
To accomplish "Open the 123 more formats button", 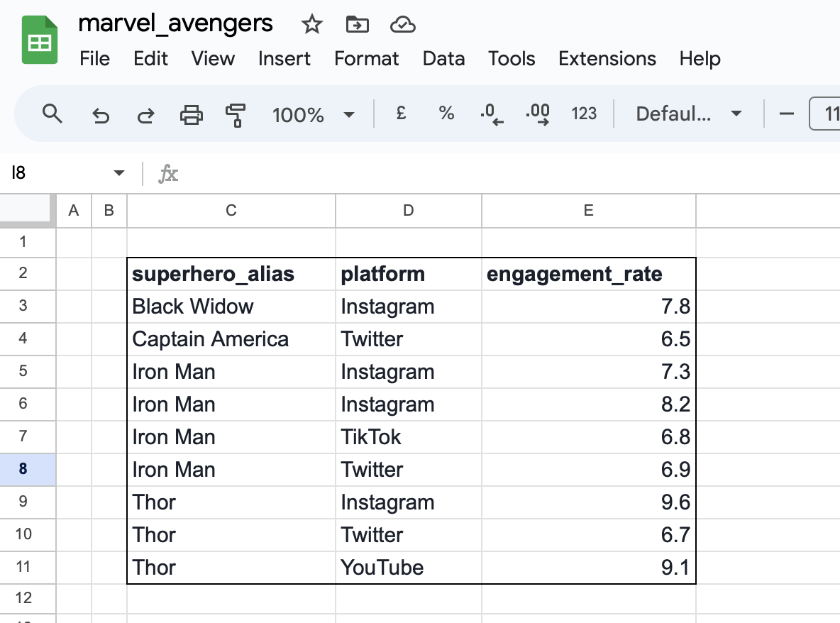I will pos(584,114).
